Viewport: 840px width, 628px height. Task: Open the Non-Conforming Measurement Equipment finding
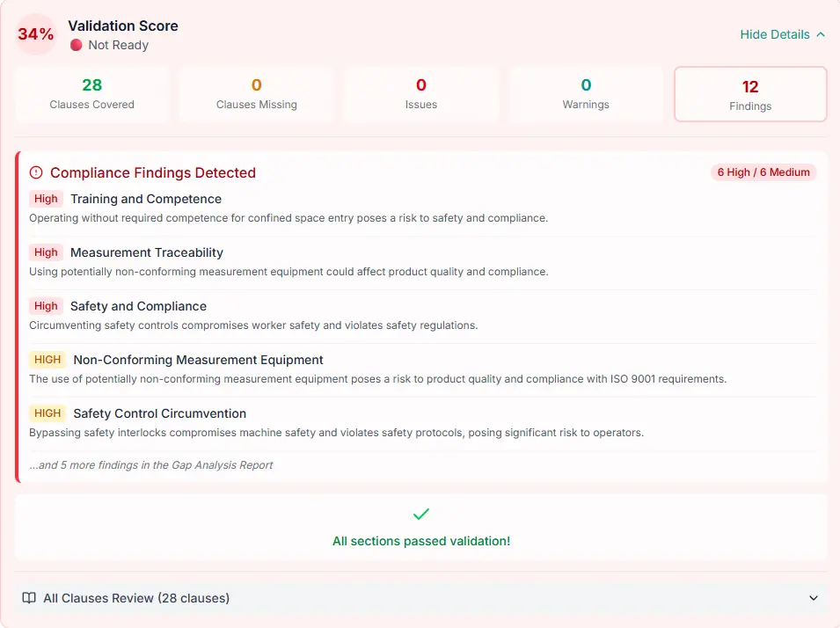(198, 360)
